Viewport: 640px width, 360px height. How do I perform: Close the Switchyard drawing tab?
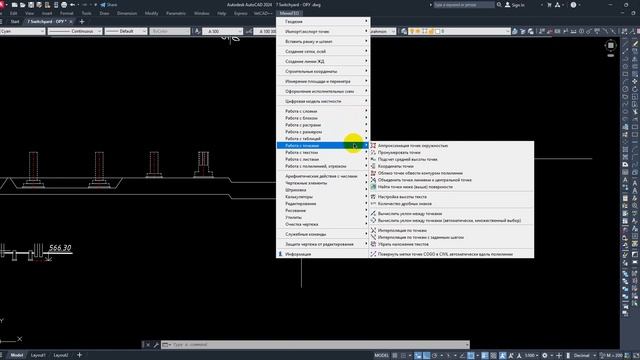tap(71, 21)
